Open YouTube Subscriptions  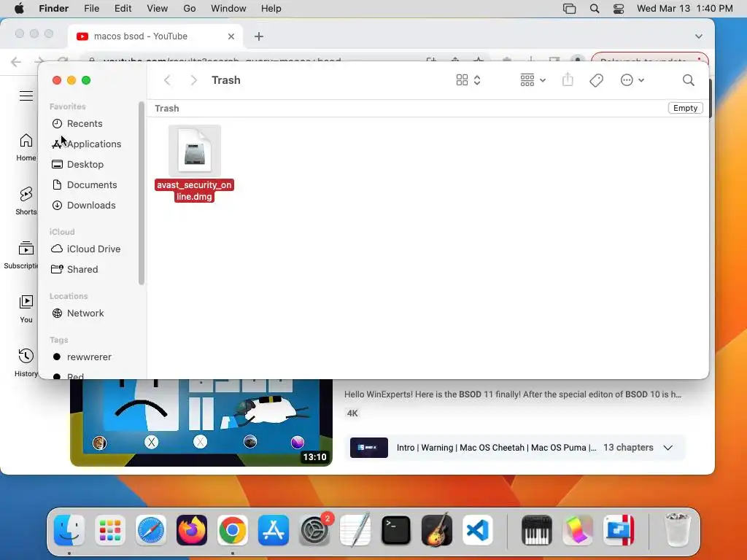coord(20,255)
